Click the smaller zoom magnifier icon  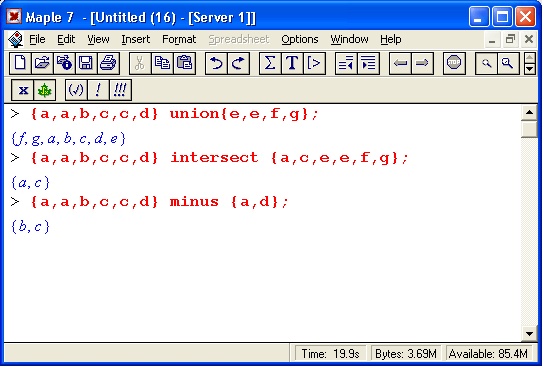pyautogui.click(x=486, y=63)
